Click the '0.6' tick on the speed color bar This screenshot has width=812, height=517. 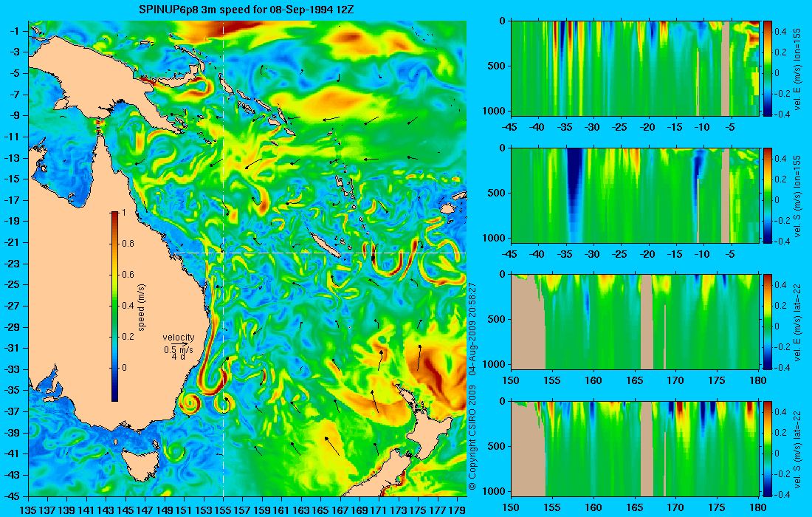[128, 275]
